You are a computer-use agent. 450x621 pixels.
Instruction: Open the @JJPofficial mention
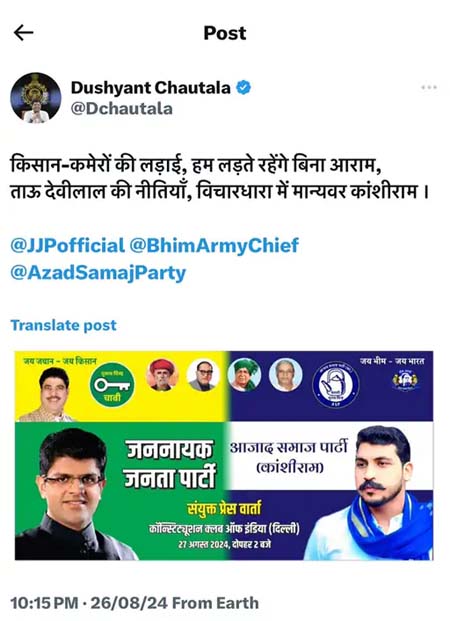pos(67,246)
